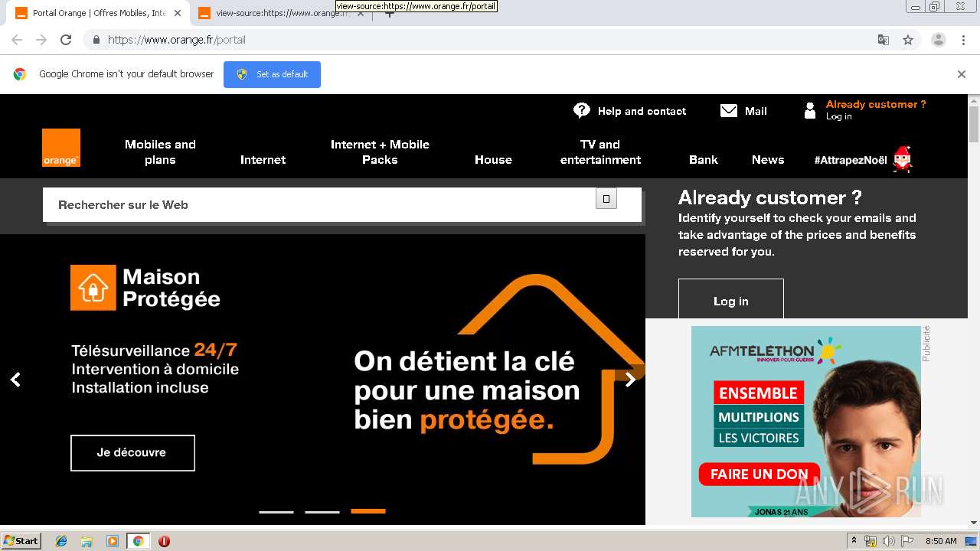Screen dimensions: 980x551
Task: Open Mobiles and plans menu
Action: 160,152
